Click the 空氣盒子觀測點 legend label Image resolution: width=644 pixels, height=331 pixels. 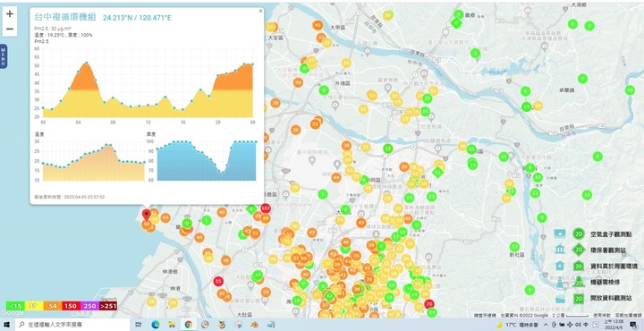611,234
